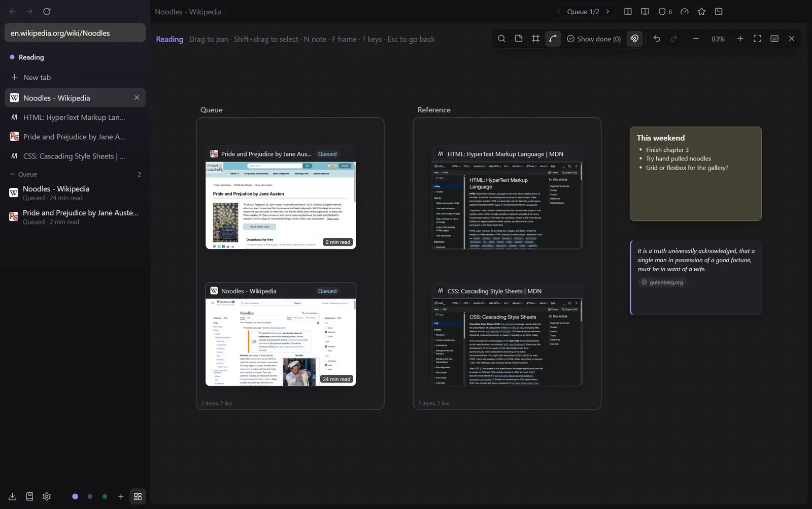Open queued Noodles - Wikipedia 24 min read
This screenshot has height=509, width=812.
click(x=75, y=193)
